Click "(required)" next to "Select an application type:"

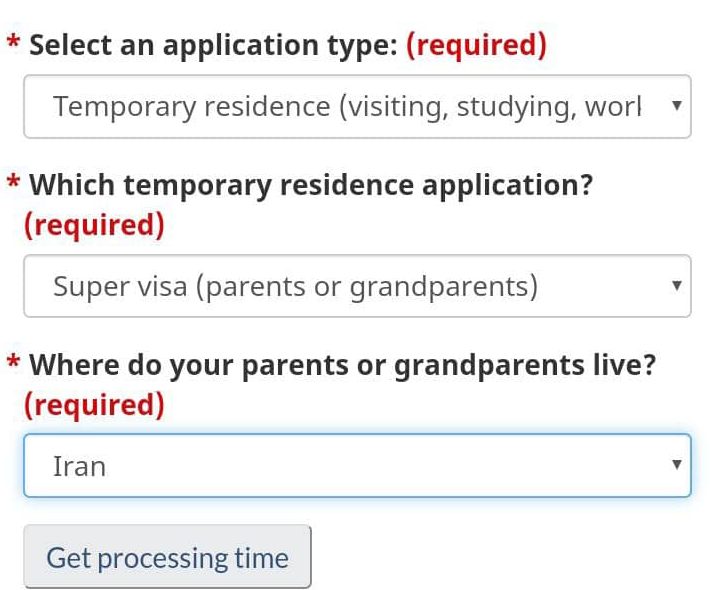[x=476, y=45]
